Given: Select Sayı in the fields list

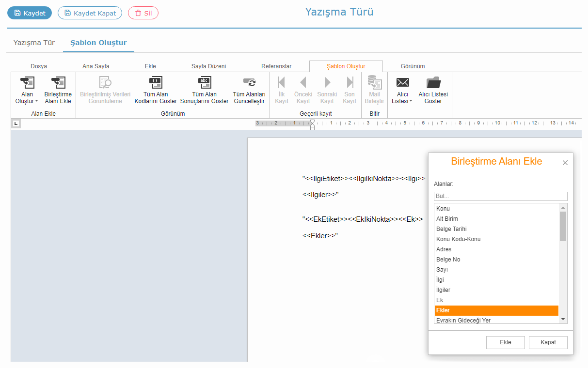Looking at the screenshot, I should tap(497, 270).
